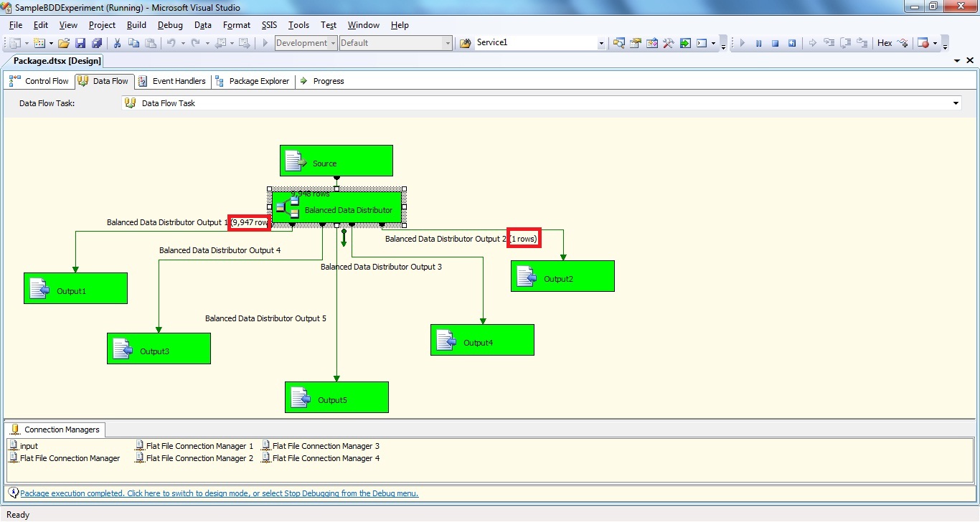Select the Output4 destination component
This screenshot has height=522, width=980.
pos(482,340)
